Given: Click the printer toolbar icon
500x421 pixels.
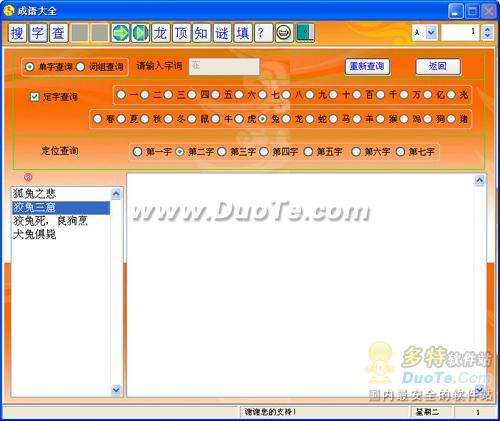Looking at the screenshot, I should 284,33.
